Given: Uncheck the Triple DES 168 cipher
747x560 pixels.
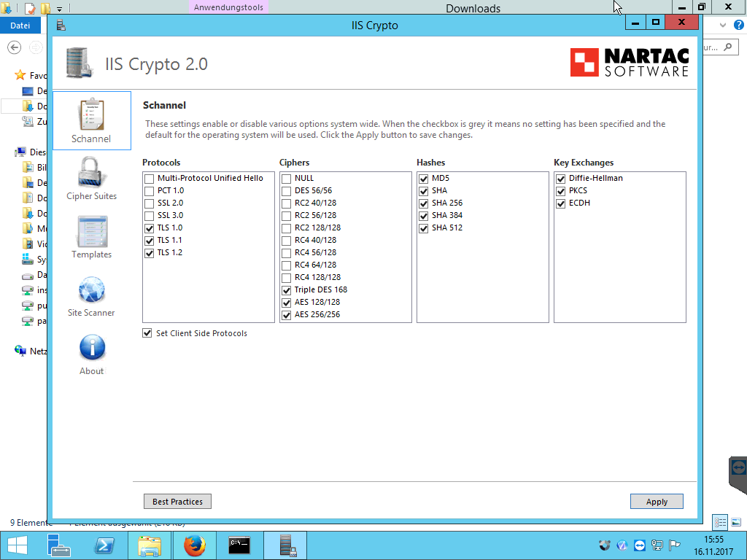Looking at the screenshot, I should coord(287,290).
